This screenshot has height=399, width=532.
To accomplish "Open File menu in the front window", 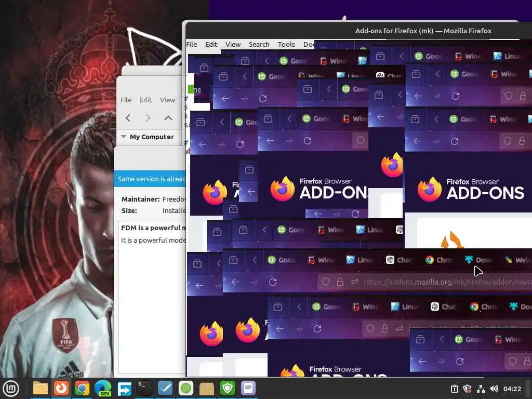I will click(x=192, y=45).
